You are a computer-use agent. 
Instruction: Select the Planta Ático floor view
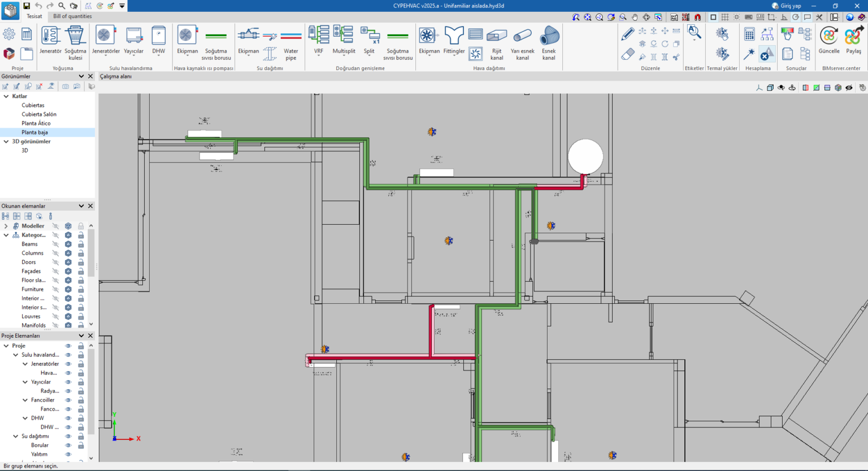pos(36,123)
